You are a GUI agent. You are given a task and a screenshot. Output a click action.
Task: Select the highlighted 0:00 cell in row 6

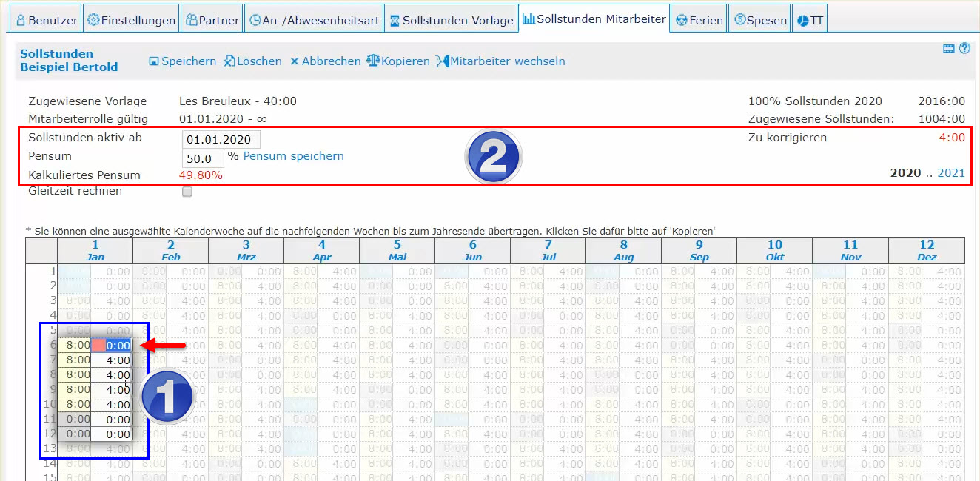point(118,345)
